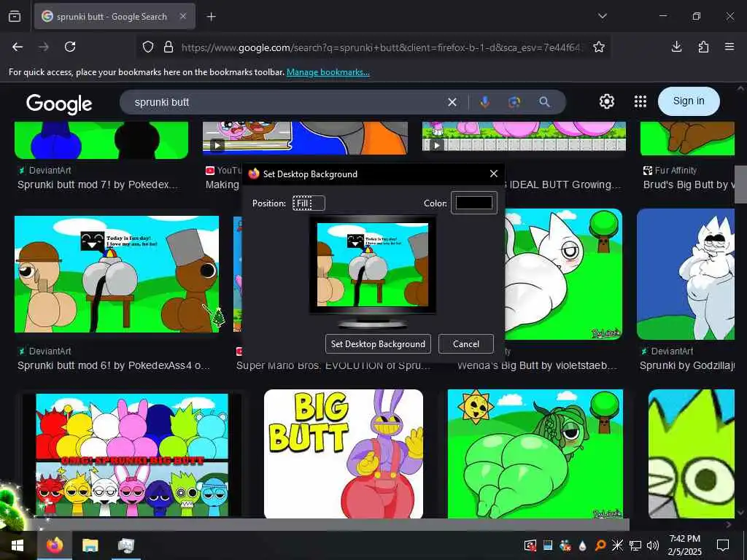Click the third taskbar app icon
This screenshot has height=560, width=747.
coord(125,545)
